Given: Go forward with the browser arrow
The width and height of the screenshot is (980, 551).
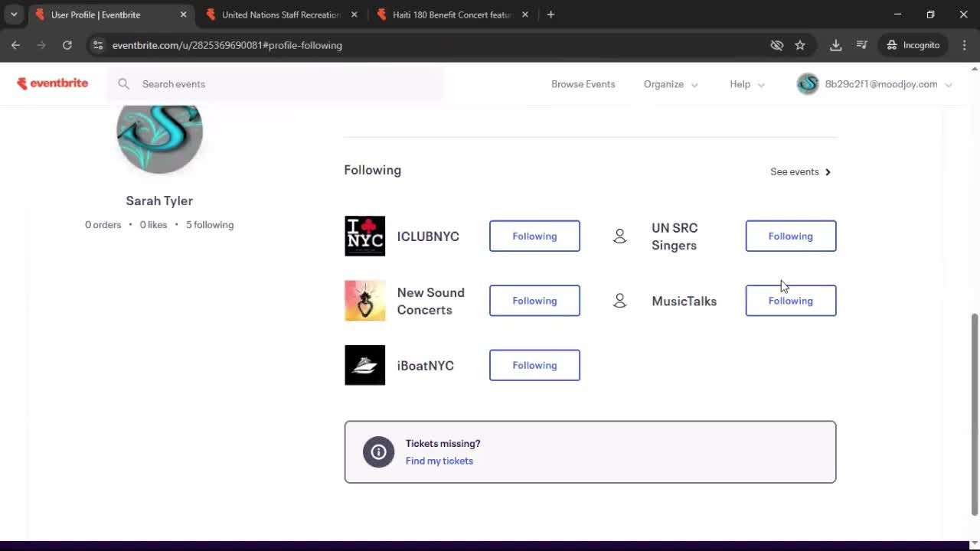Looking at the screenshot, I should point(41,45).
